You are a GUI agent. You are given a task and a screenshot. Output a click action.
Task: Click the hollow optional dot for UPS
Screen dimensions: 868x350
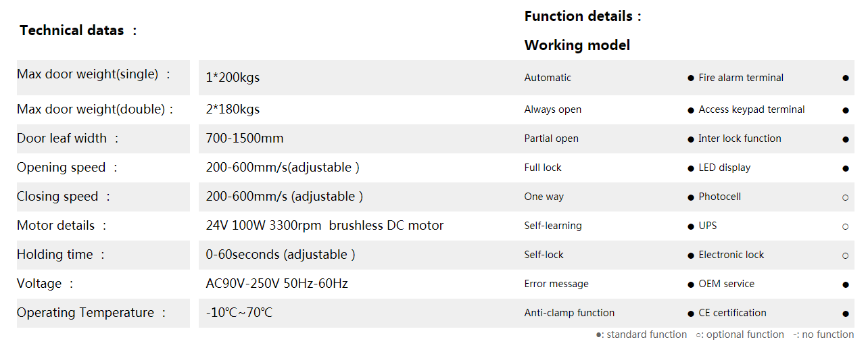coord(845,226)
